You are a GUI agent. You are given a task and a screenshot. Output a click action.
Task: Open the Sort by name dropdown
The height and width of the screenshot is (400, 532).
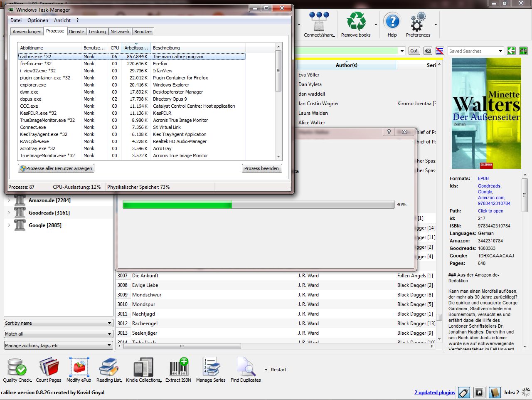(x=59, y=323)
